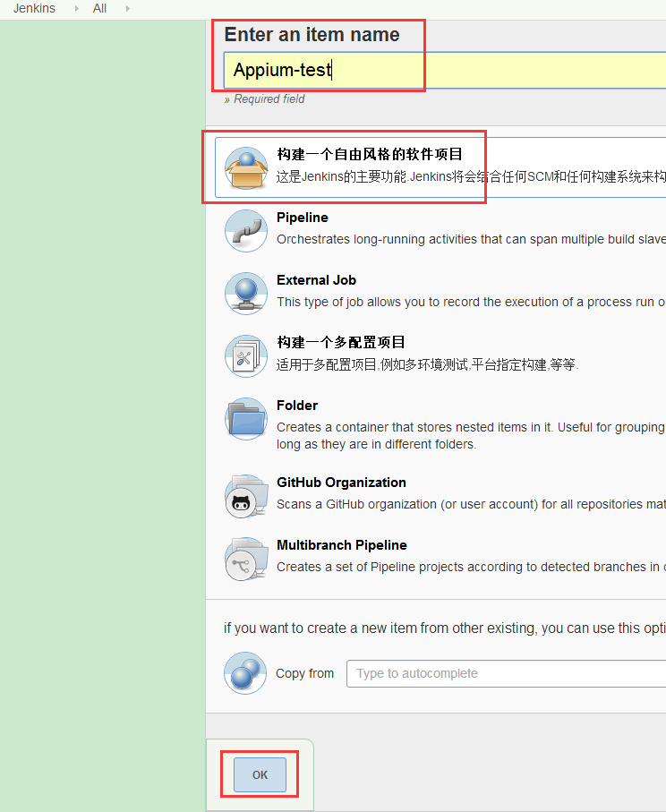Select the Multibranch Pipeline branch icon
666x812 pixels.
coord(246,559)
